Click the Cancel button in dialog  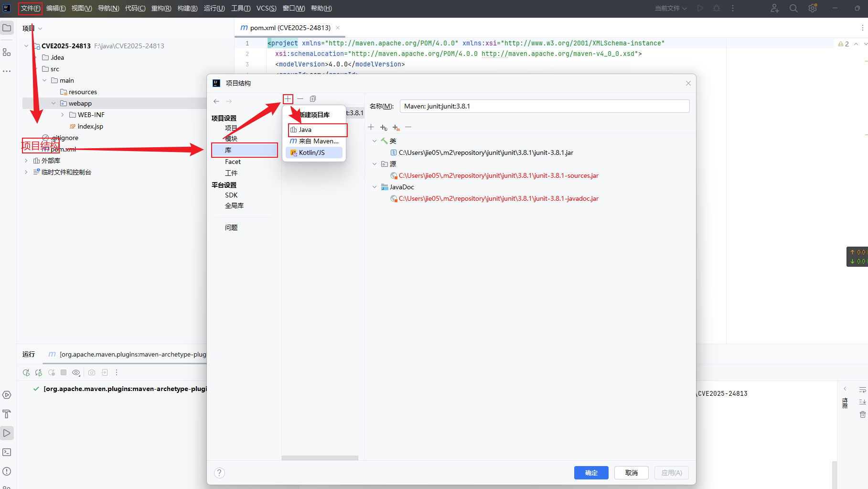[x=632, y=473]
